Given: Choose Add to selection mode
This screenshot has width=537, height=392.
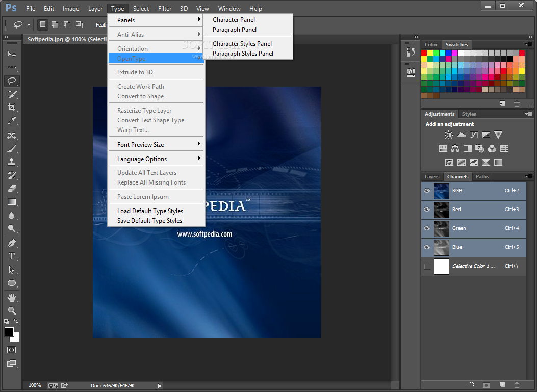Looking at the screenshot, I should (55, 24).
